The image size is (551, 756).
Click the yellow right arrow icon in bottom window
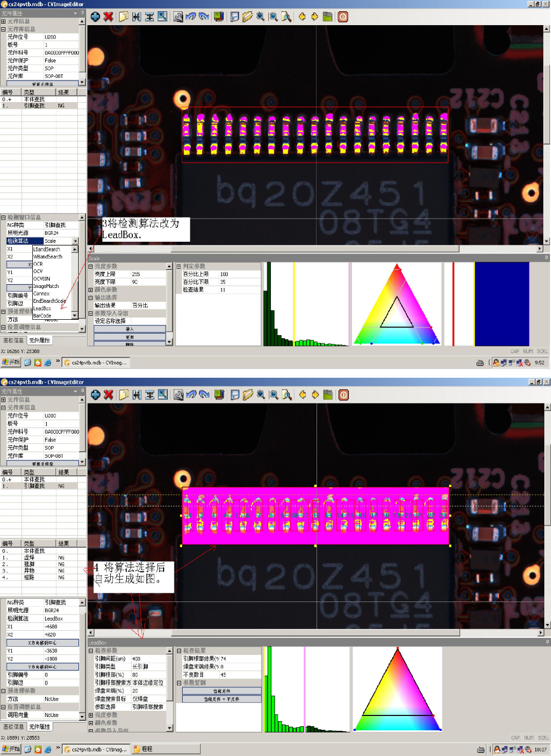click(315, 395)
